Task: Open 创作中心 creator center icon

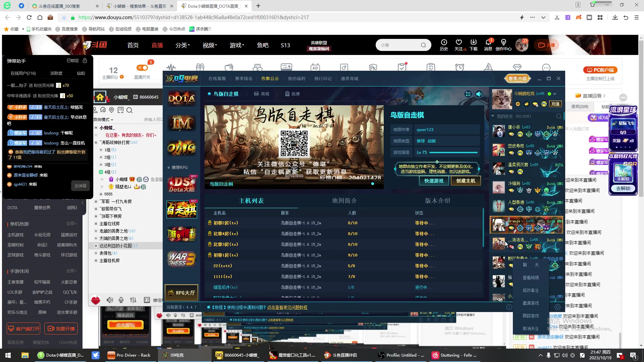Action: [503, 45]
